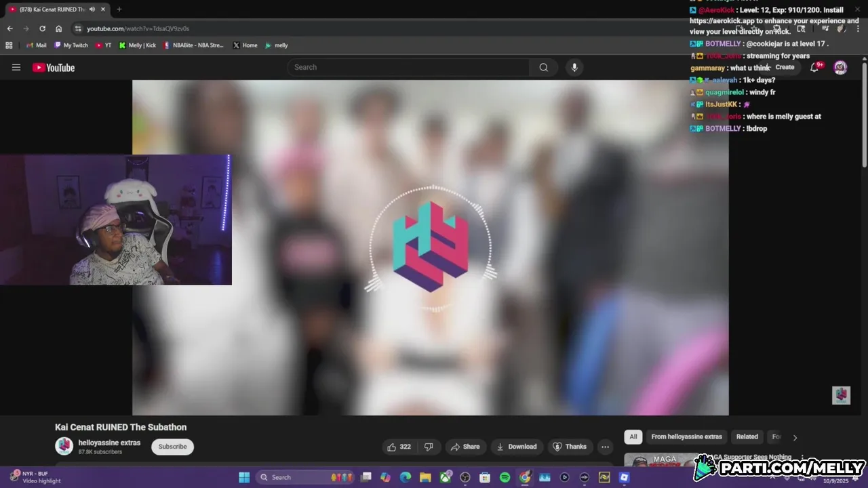Select the All filter chip
Viewport: 868px width, 488px height.
[633, 436]
